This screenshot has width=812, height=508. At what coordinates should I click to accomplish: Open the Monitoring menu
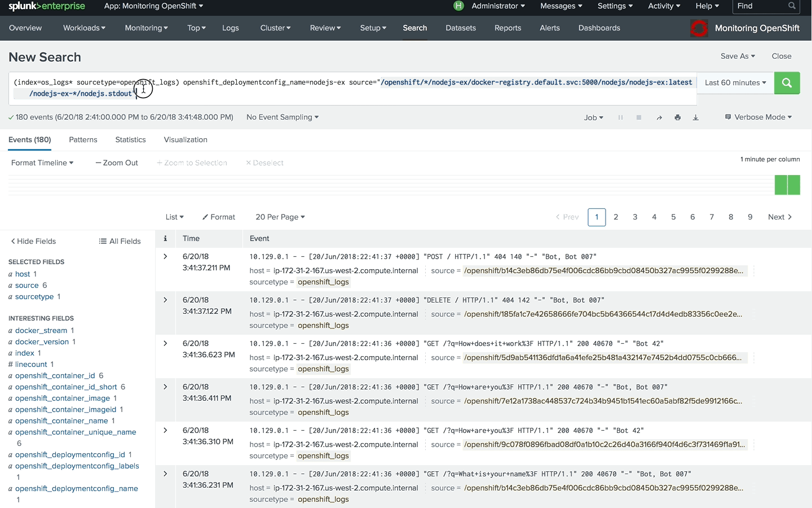point(146,28)
